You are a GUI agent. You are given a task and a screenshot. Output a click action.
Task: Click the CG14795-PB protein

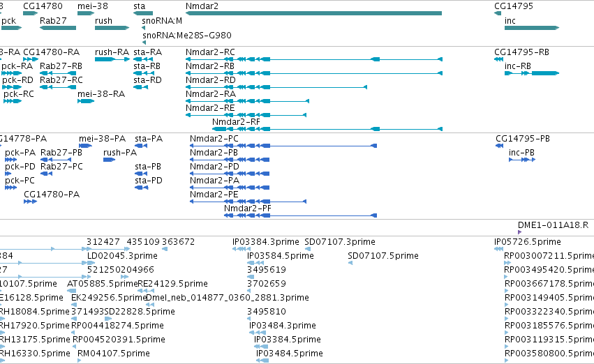[500, 146]
